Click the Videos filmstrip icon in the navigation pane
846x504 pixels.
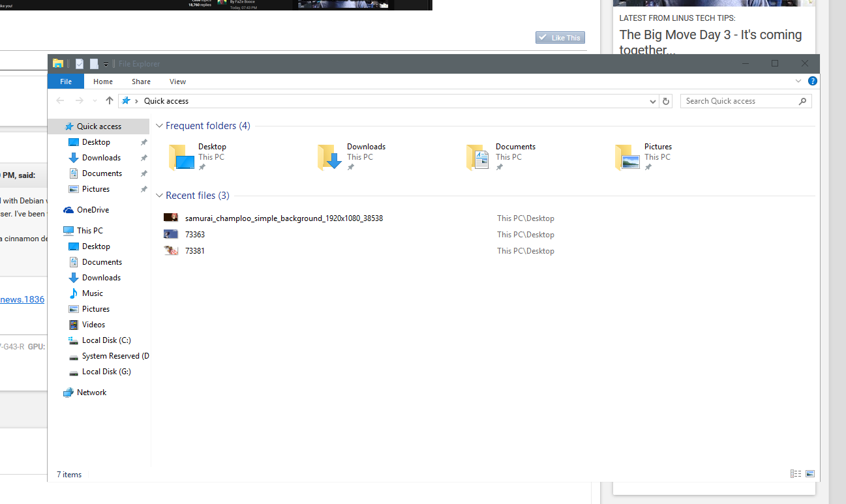tap(74, 325)
